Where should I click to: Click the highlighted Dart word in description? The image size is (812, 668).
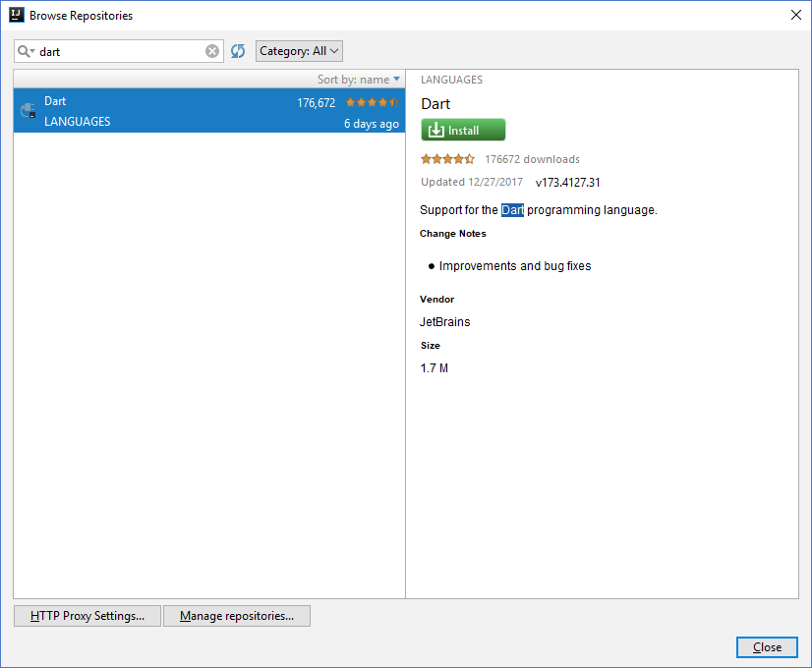coord(512,210)
